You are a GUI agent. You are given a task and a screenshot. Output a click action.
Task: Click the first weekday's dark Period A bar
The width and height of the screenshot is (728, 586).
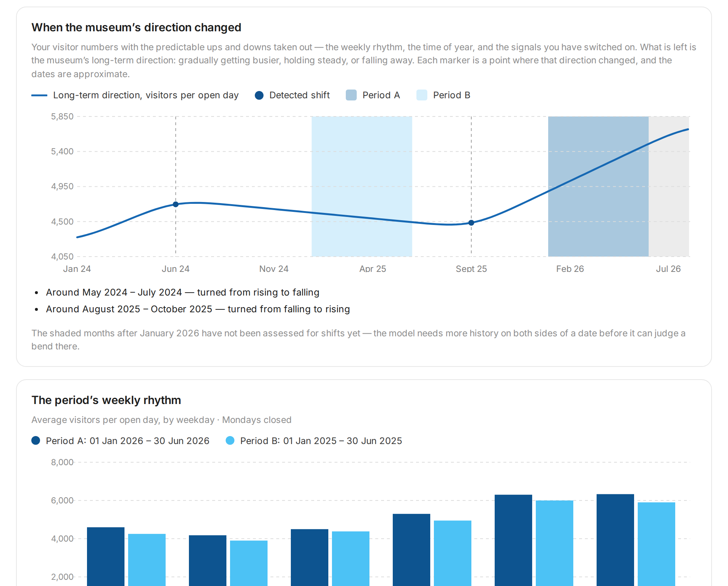pyautogui.click(x=106, y=557)
